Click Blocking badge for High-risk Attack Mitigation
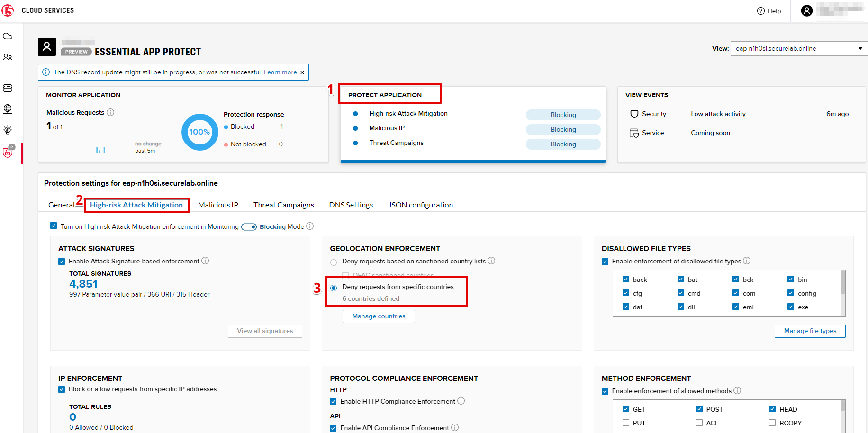The height and width of the screenshot is (433, 868). 563,115
